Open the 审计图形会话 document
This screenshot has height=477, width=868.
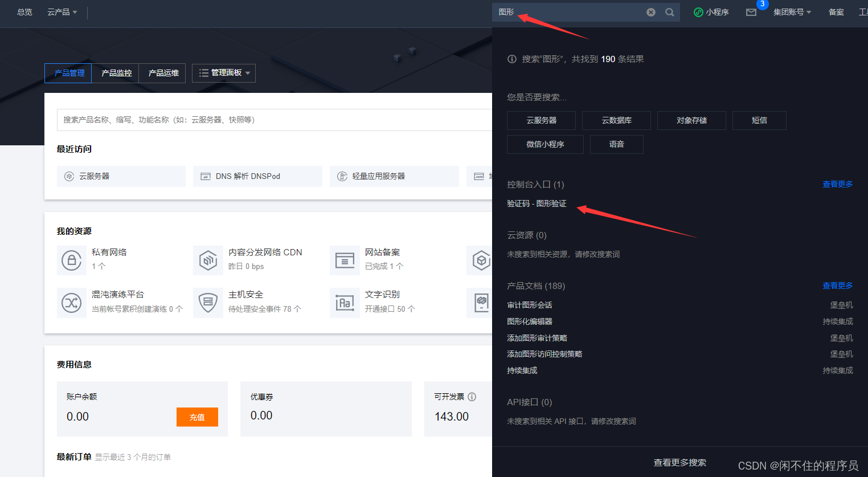tap(529, 305)
